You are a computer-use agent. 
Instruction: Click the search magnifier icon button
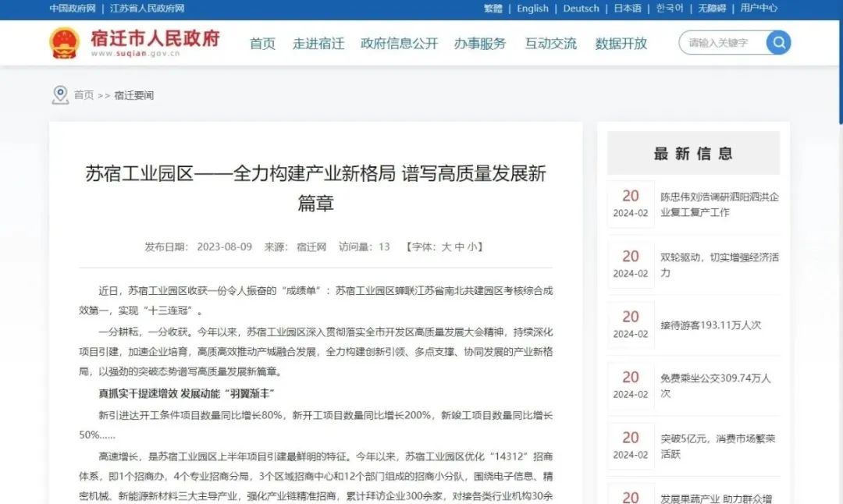(x=778, y=43)
